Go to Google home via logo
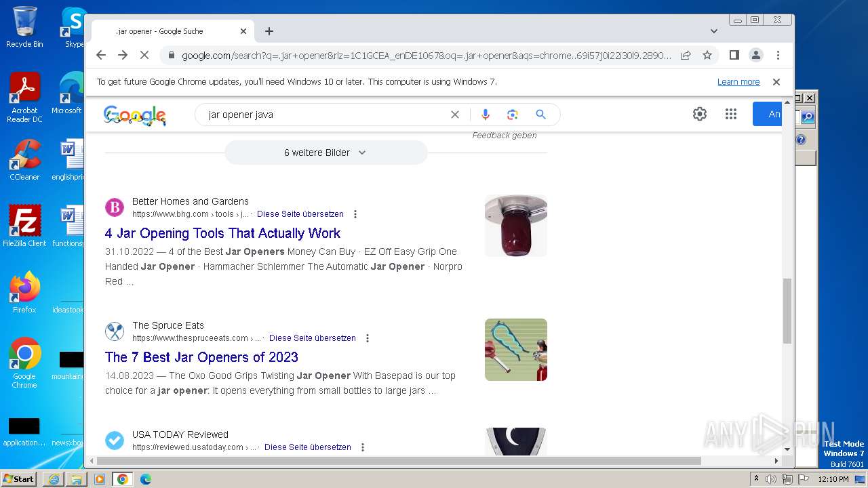This screenshot has height=488, width=868. point(135,115)
